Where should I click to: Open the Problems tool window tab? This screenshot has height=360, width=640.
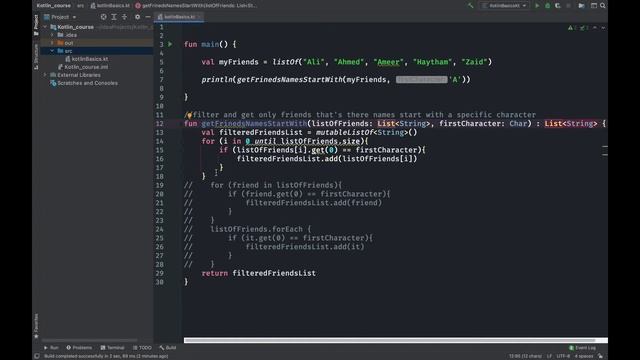79,348
